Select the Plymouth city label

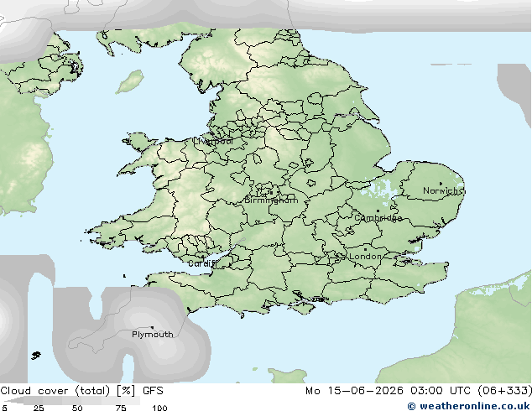[x=153, y=335]
